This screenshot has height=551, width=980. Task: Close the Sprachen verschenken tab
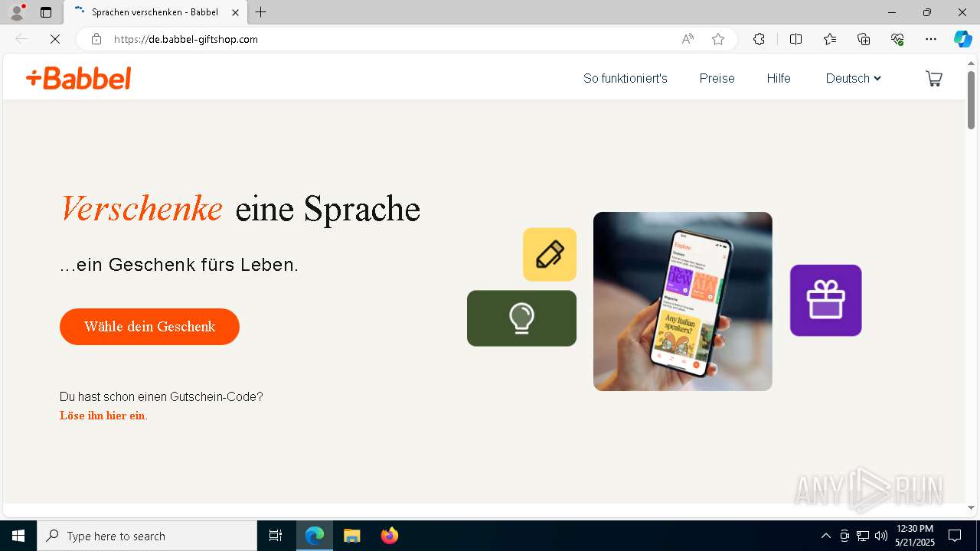(x=236, y=12)
